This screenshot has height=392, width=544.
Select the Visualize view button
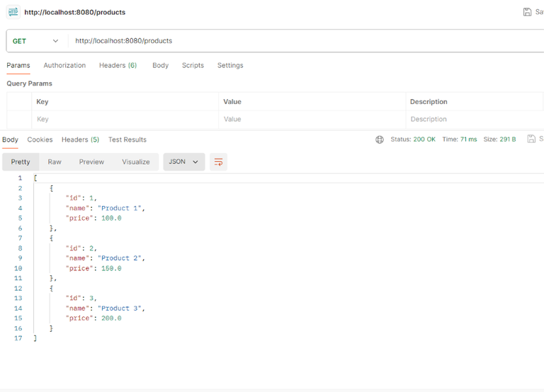(x=135, y=162)
